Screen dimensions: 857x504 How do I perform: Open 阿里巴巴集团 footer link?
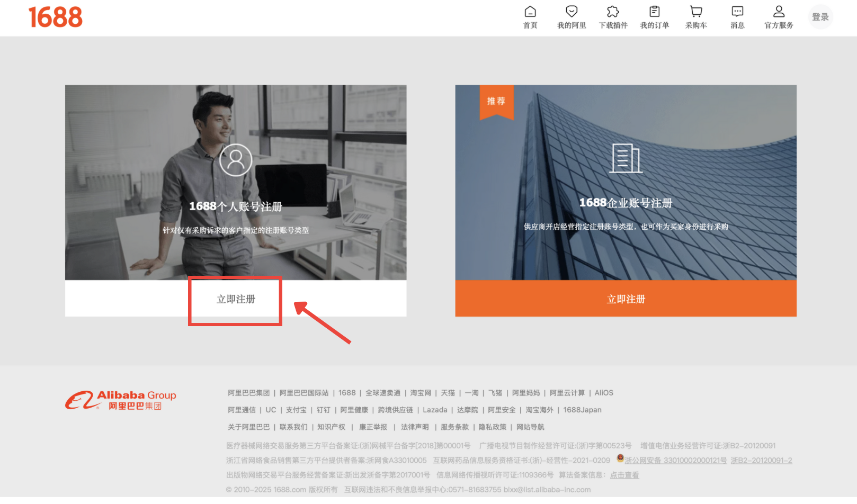click(x=249, y=393)
